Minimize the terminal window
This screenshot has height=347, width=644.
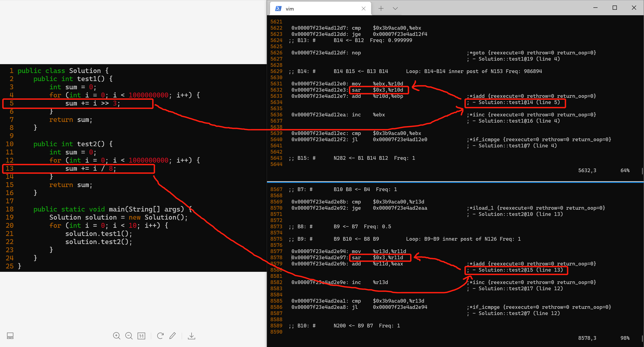(595, 8)
